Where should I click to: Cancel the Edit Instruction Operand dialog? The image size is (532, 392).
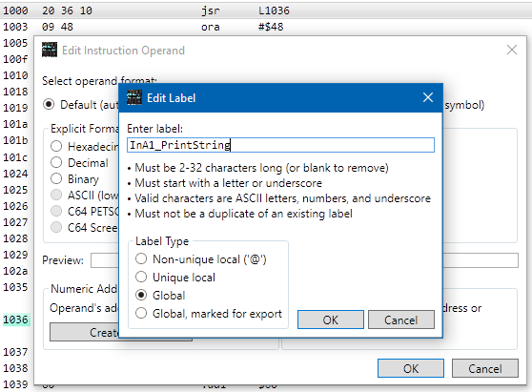[x=485, y=368]
